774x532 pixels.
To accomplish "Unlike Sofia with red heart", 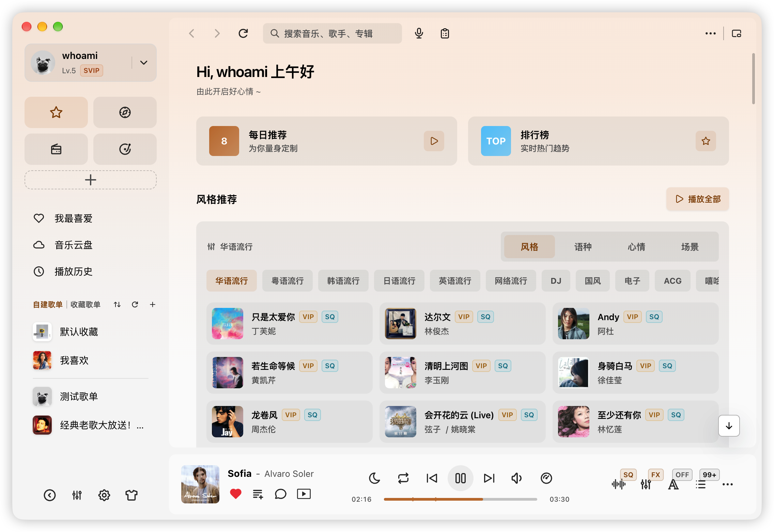I will 236,494.
